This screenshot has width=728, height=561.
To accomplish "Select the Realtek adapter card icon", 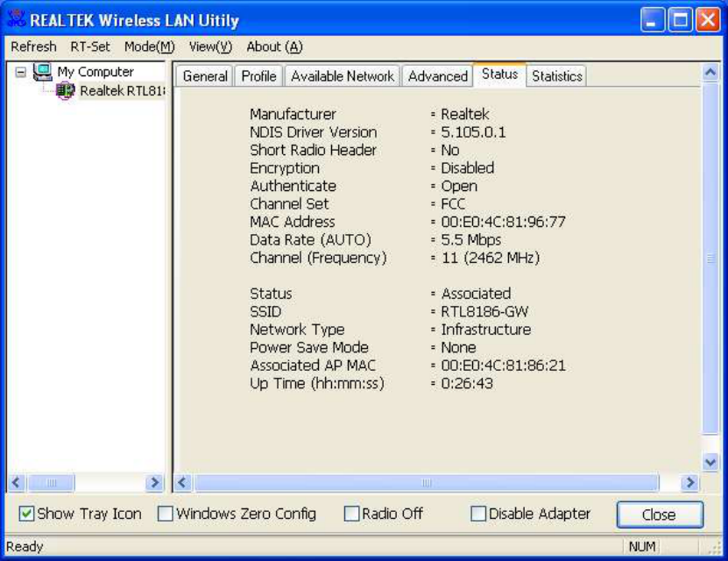I will pyautogui.click(x=66, y=90).
